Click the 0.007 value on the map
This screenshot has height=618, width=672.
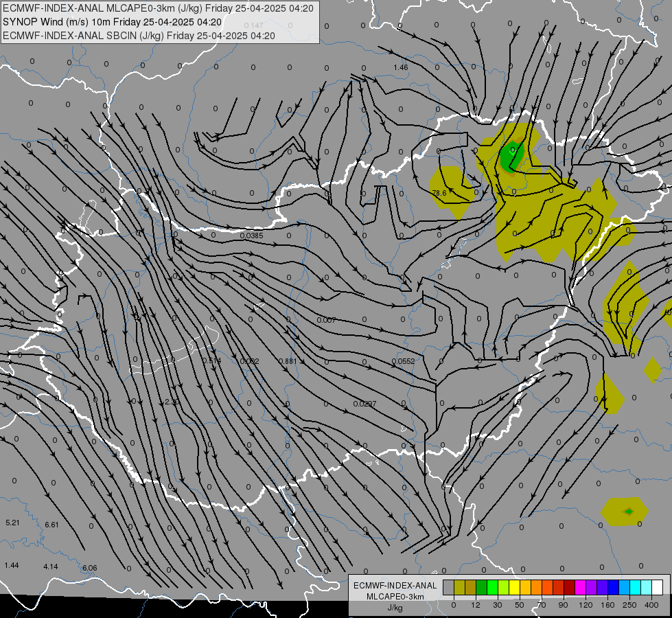(x=326, y=321)
